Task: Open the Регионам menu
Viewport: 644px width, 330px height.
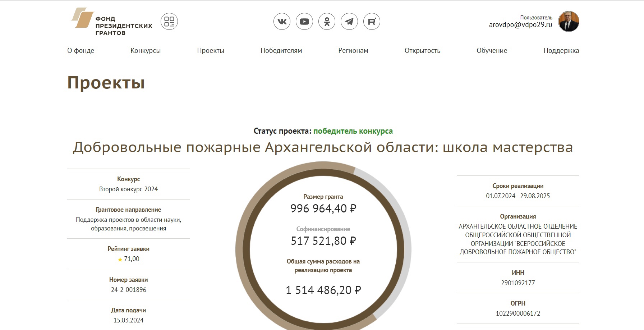Action: (x=353, y=51)
